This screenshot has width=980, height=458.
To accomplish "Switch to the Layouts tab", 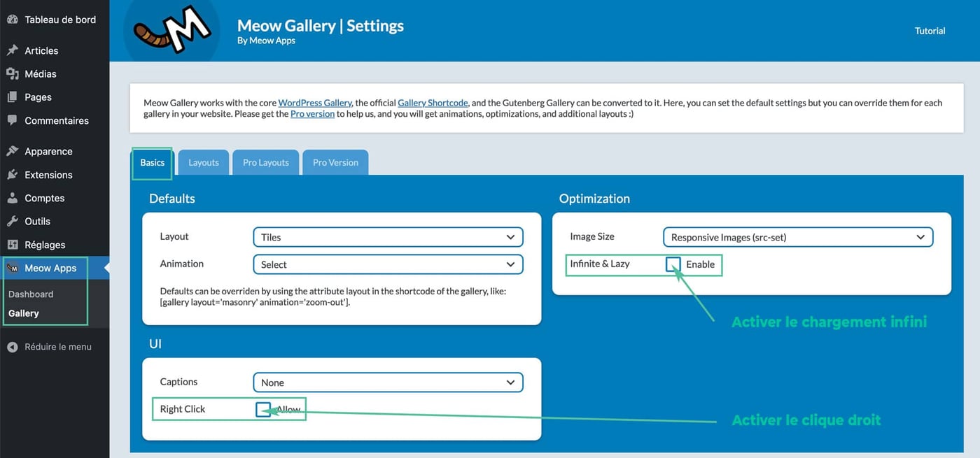I will tap(204, 162).
